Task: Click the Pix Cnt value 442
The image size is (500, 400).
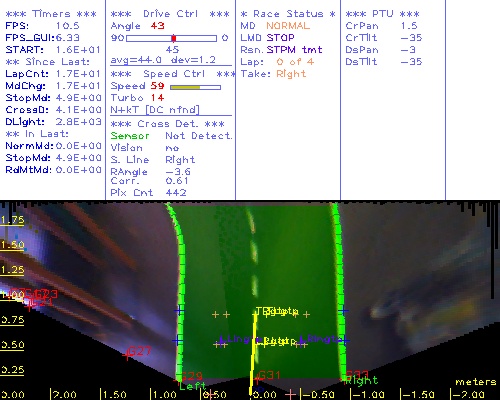Action: pyautogui.click(x=176, y=193)
